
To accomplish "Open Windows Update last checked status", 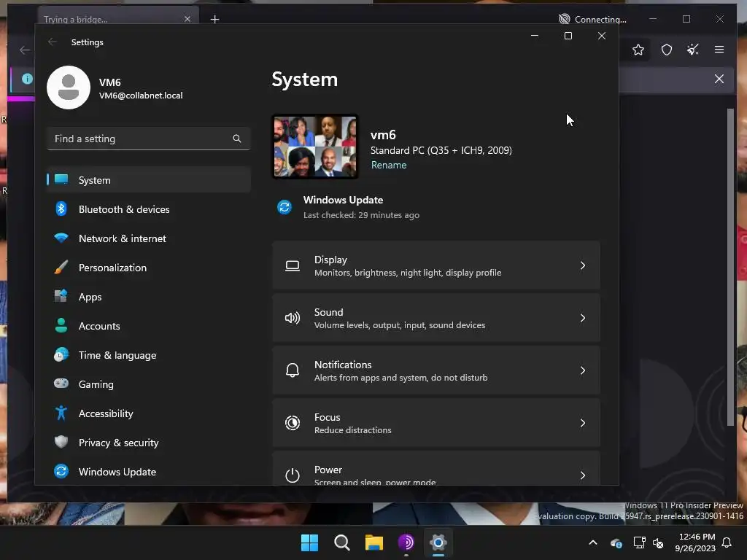I will pos(361,215).
